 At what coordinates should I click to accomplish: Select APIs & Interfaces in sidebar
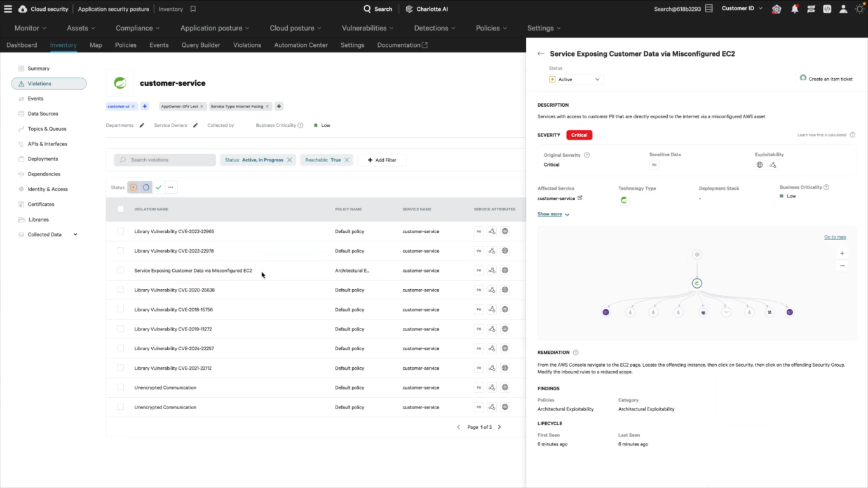point(47,144)
